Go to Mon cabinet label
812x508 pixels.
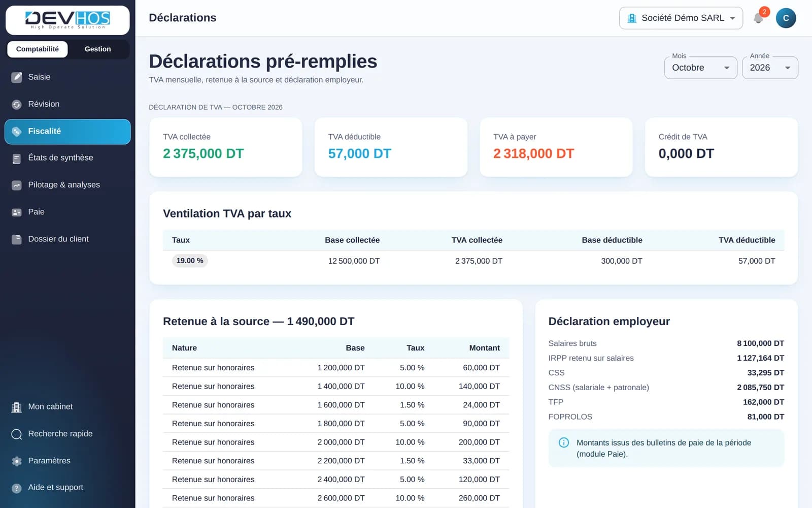(50, 406)
